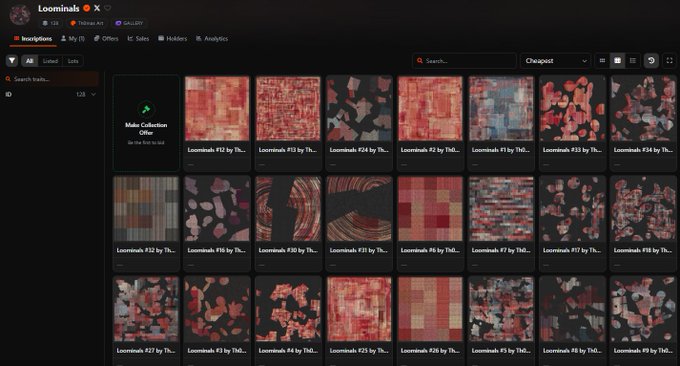The height and width of the screenshot is (366, 680).
Task: Open Loominals #3 thumbnail
Action: pyautogui.click(x=217, y=309)
